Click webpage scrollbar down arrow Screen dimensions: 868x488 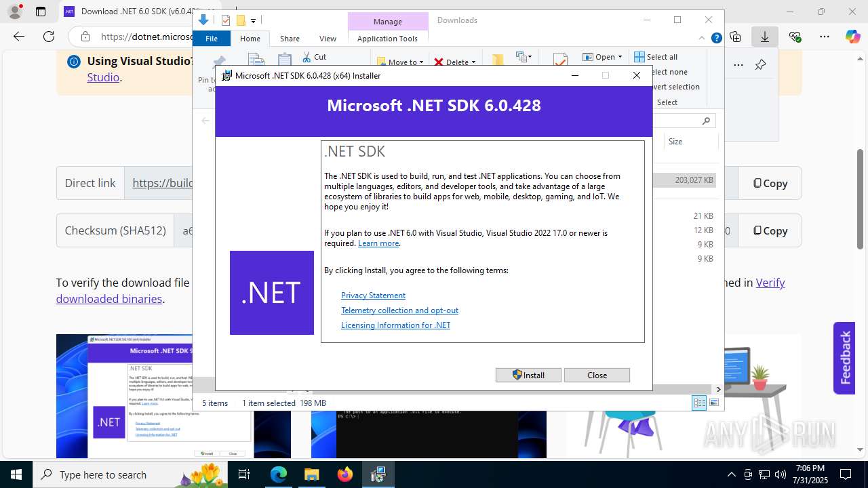(861, 449)
